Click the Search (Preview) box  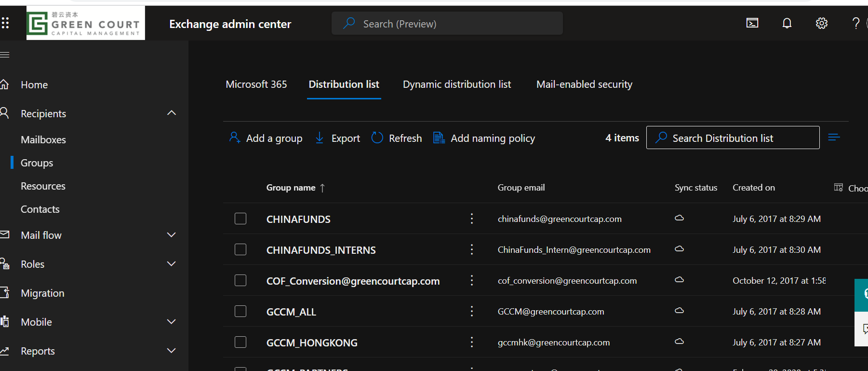coord(447,23)
